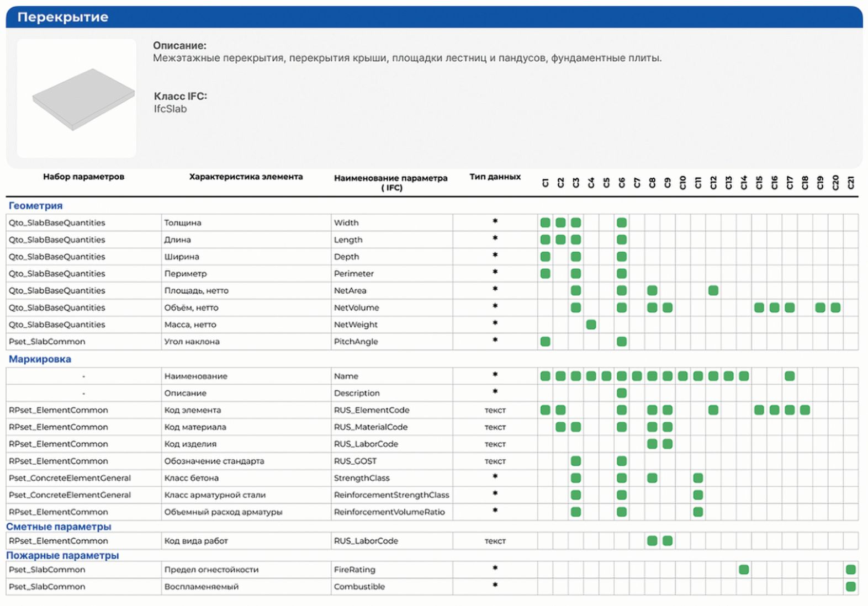The image size is (868, 606).
Task: Click the FireRating green marker in C14
Action: [744, 570]
